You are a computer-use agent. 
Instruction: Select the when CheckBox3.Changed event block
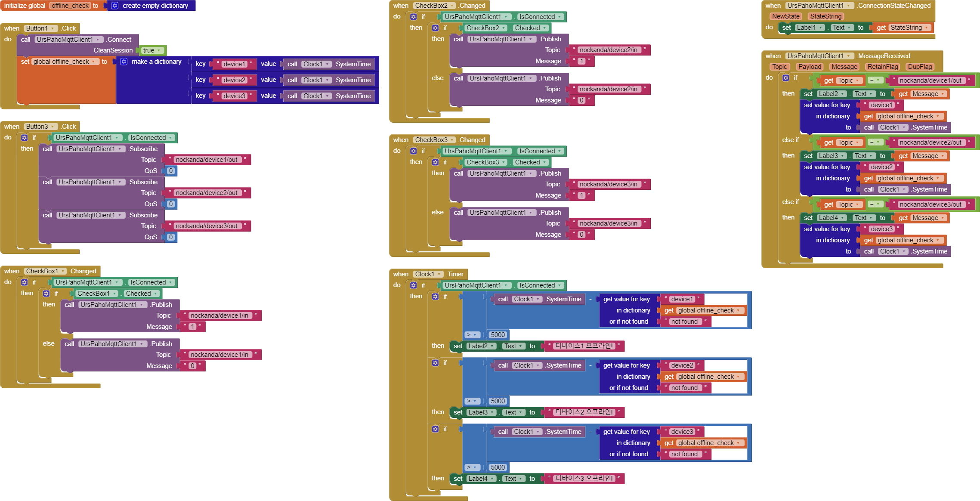pos(400,140)
